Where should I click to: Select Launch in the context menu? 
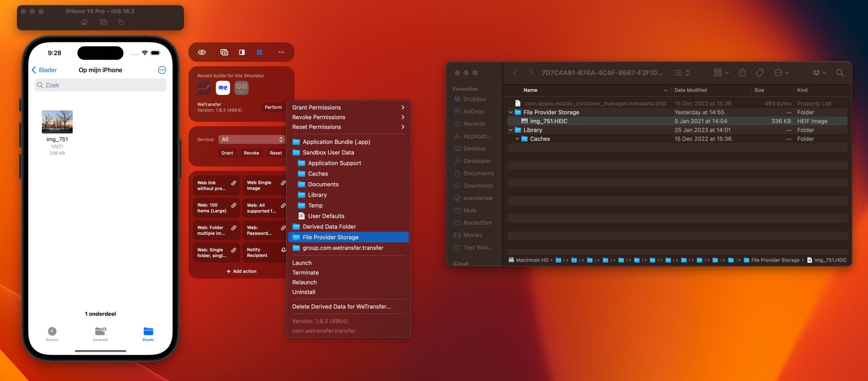click(x=348, y=263)
